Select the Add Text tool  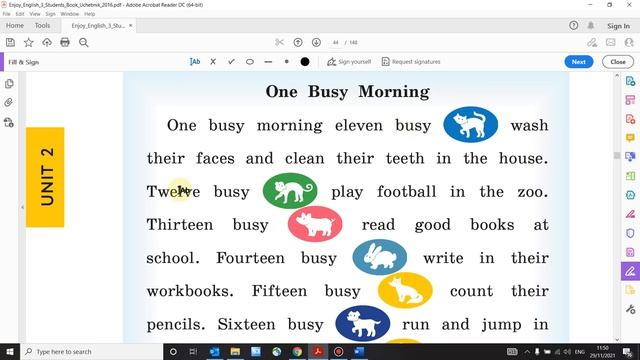point(195,62)
